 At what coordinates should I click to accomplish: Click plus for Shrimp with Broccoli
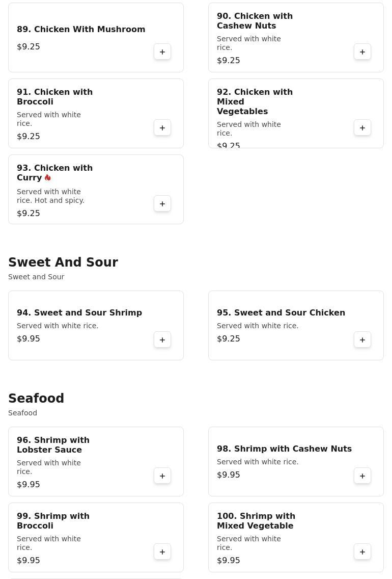(x=162, y=551)
